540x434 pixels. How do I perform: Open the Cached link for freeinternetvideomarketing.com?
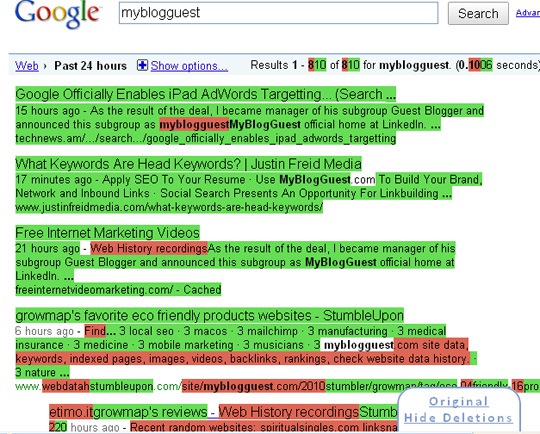coord(202,290)
